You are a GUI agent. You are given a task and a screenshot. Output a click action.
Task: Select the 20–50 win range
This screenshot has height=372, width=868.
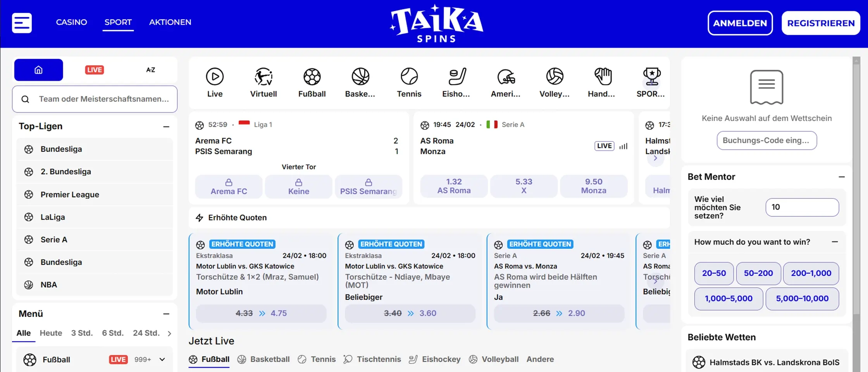[714, 273]
